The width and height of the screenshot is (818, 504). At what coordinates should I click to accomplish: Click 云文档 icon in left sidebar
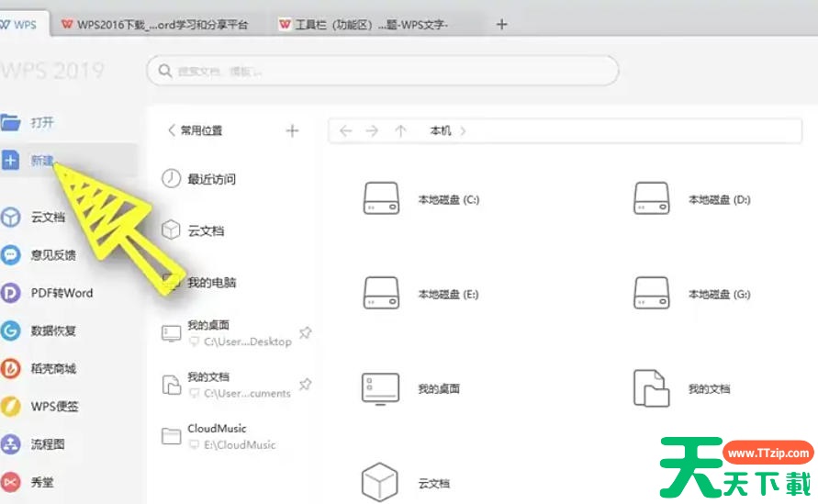tap(11, 218)
